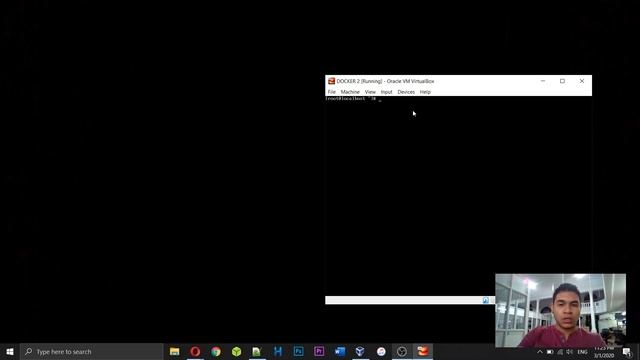The width and height of the screenshot is (640, 360).
Task: Click the network icon in system tray
Action: point(560,352)
